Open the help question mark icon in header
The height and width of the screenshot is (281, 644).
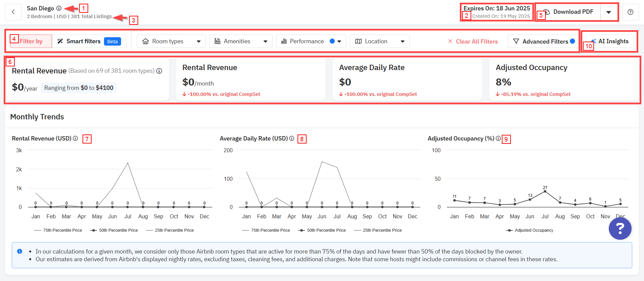[630, 12]
